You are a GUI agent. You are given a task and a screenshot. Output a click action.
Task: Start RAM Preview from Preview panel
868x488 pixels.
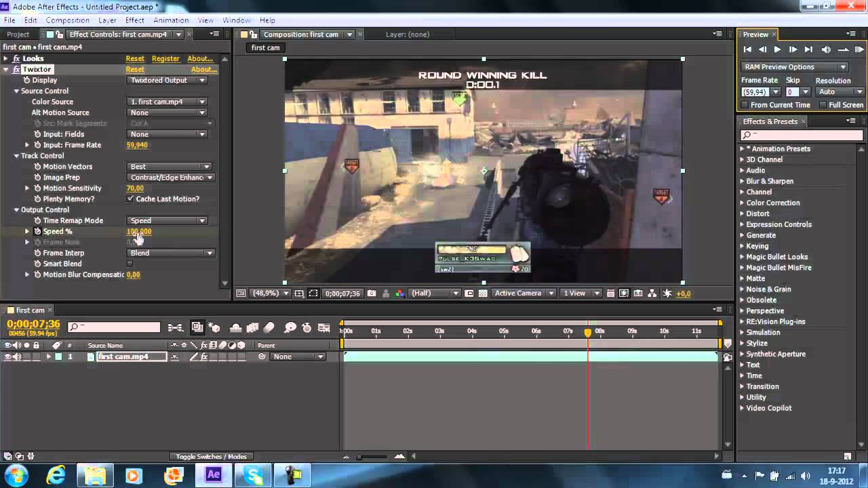859,49
